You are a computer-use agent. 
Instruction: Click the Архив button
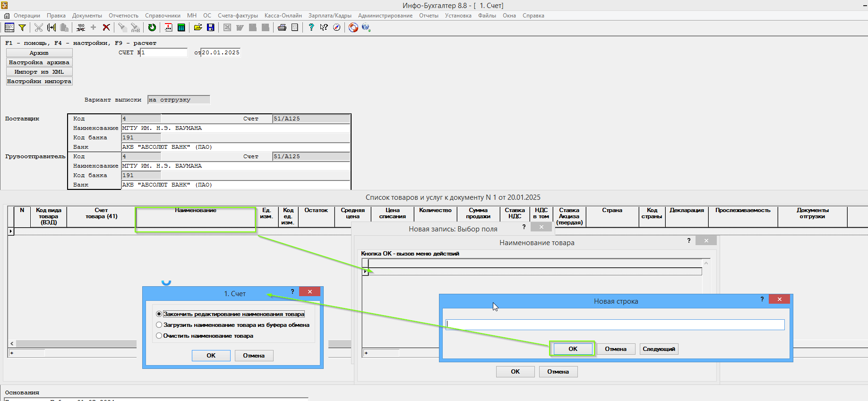click(39, 53)
